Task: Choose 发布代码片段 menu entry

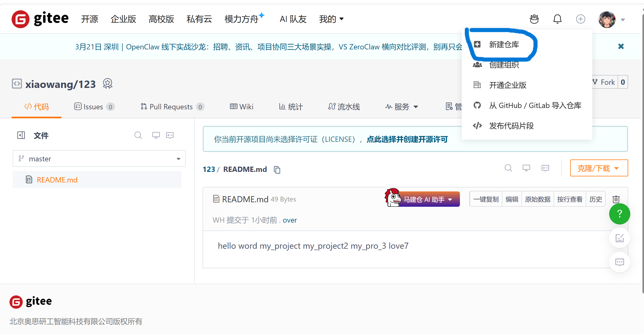Action: [x=511, y=126]
